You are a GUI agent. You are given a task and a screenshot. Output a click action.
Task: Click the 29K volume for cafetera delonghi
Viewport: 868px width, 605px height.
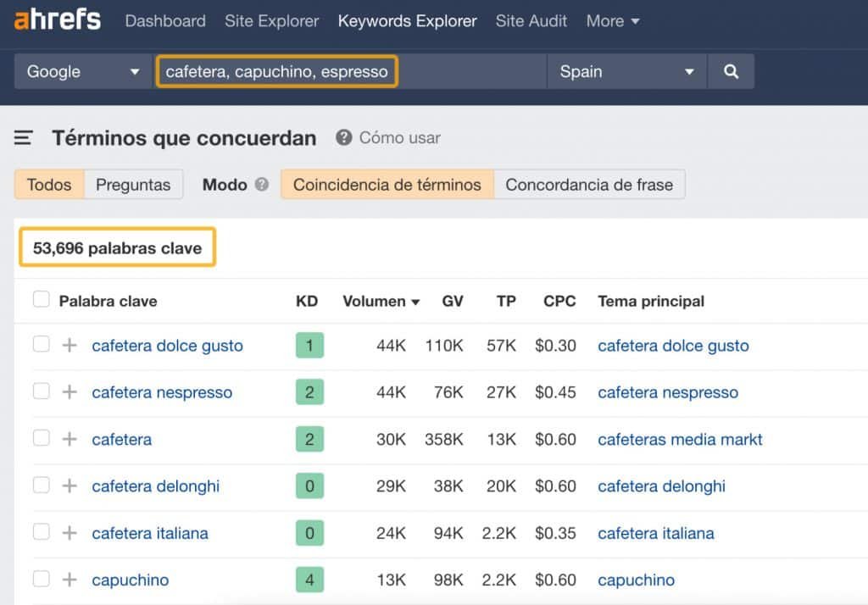point(391,486)
